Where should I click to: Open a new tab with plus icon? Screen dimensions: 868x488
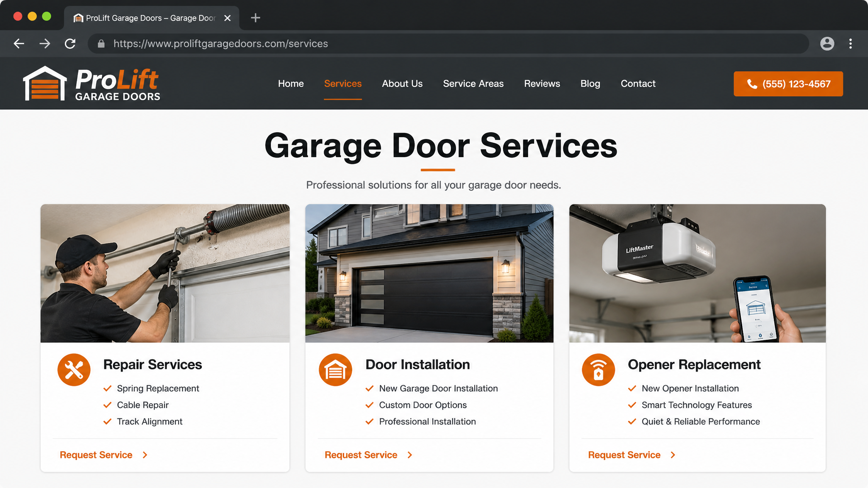click(x=255, y=18)
